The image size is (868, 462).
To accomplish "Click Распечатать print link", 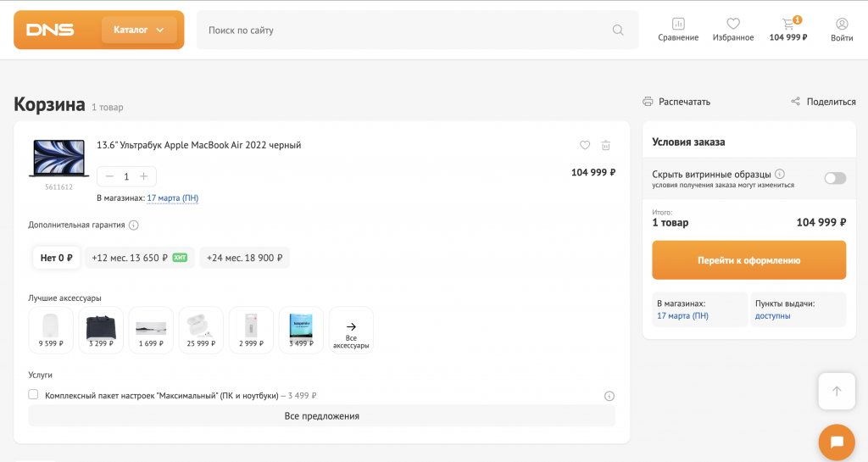I will pyautogui.click(x=676, y=102).
